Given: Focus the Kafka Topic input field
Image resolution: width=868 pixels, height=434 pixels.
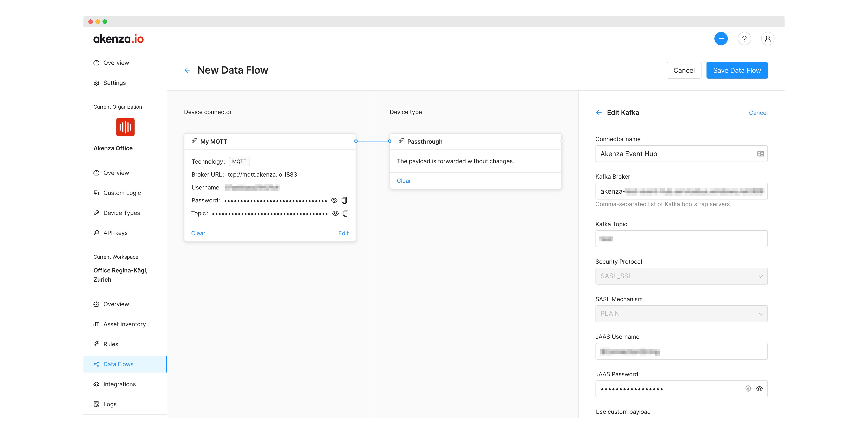Looking at the screenshot, I should [681, 239].
